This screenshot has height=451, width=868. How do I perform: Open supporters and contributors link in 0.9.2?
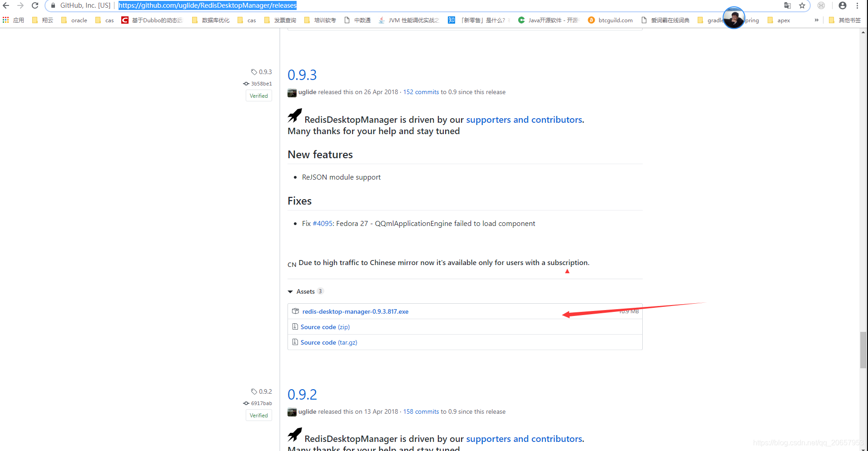click(x=524, y=439)
